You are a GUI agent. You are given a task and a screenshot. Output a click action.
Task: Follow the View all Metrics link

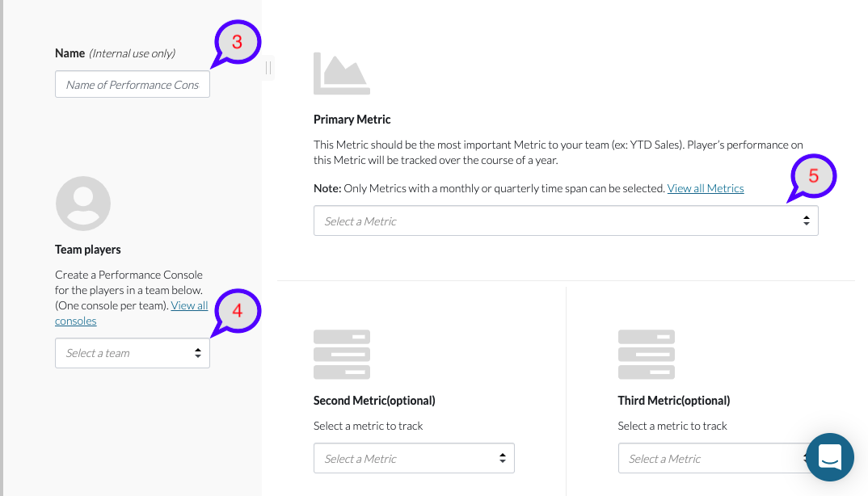[706, 188]
